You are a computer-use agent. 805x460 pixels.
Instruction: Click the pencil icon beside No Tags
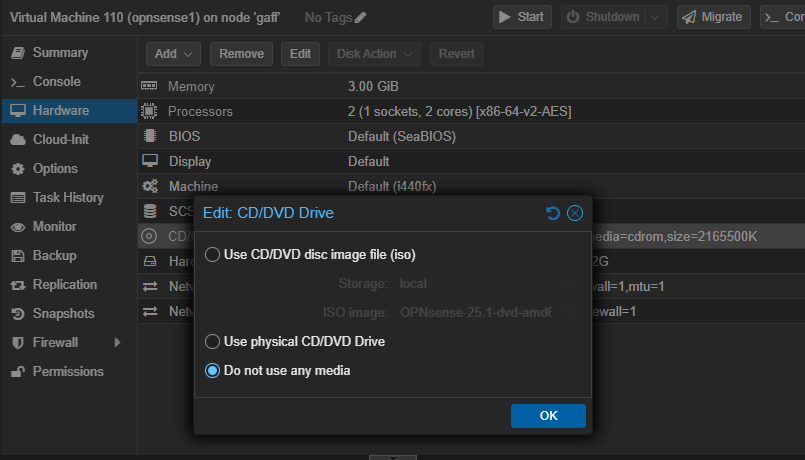pos(361,17)
